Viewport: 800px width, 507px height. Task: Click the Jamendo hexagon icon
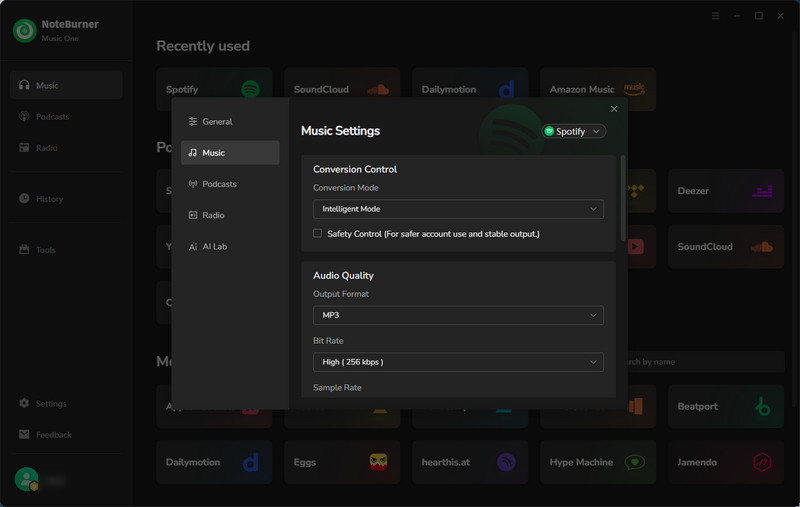[762, 462]
